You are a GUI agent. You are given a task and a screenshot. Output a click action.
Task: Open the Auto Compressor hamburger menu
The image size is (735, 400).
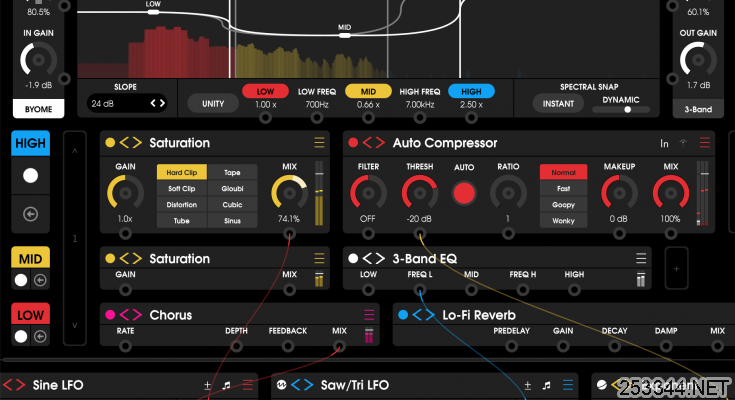pyautogui.click(x=705, y=143)
